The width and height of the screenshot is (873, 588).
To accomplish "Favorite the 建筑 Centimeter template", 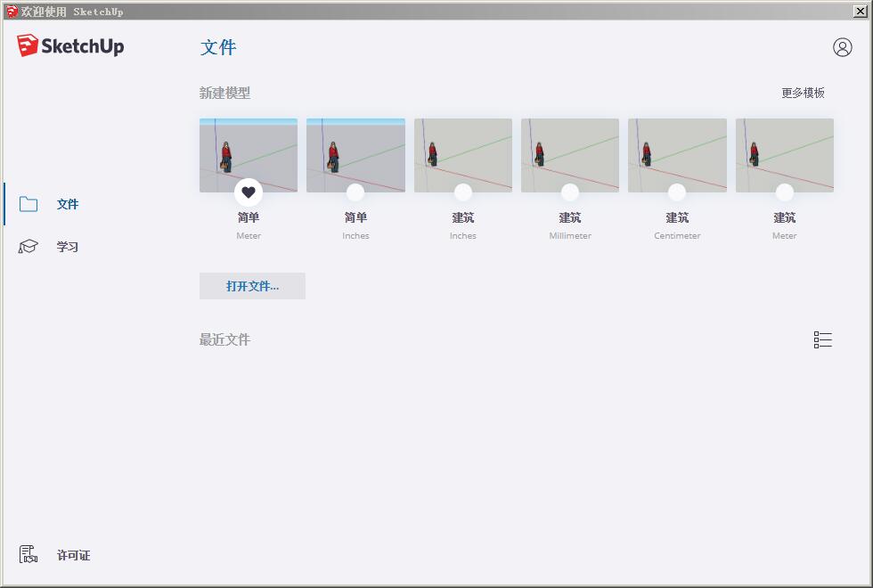I will 677,192.
